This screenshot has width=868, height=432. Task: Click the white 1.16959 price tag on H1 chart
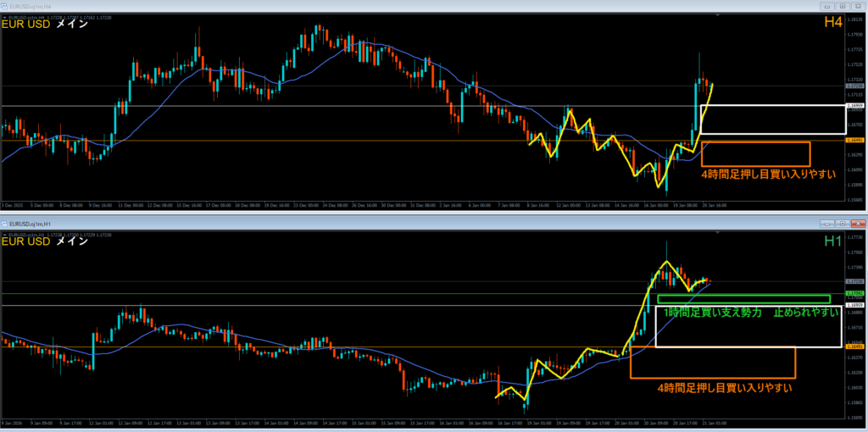pyautogui.click(x=855, y=305)
